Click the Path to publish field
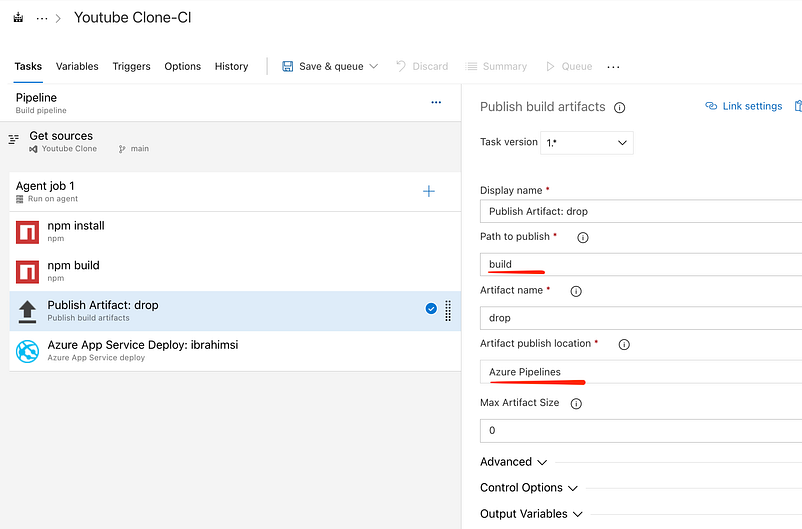802x529 pixels. tap(641, 264)
